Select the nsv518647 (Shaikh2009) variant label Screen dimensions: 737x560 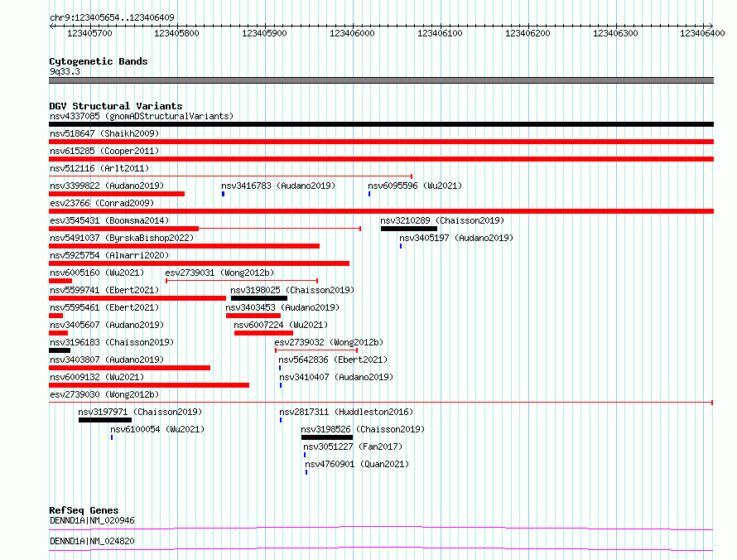(x=104, y=133)
